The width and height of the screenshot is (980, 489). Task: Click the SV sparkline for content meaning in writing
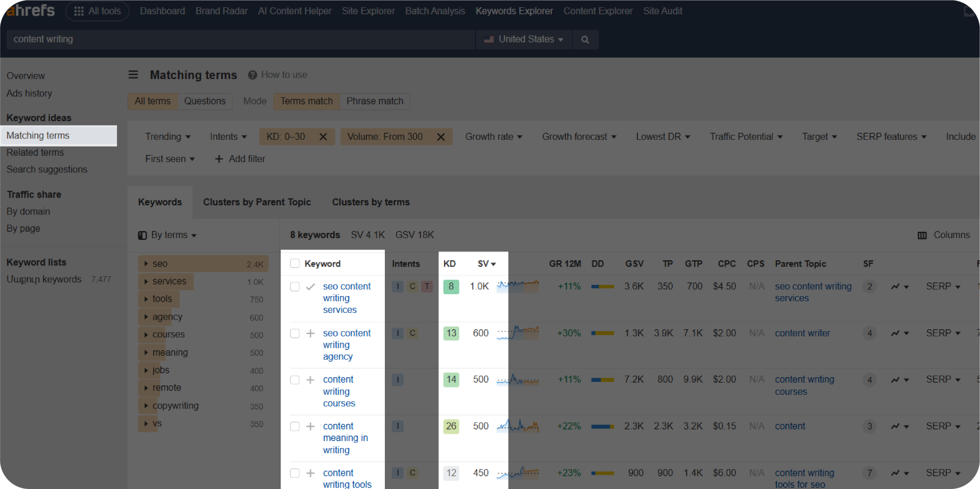(518, 426)
